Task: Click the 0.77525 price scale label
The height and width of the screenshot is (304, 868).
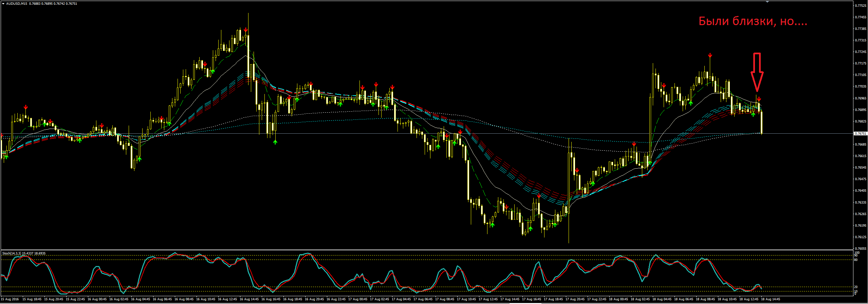Action: click(861, 5)
